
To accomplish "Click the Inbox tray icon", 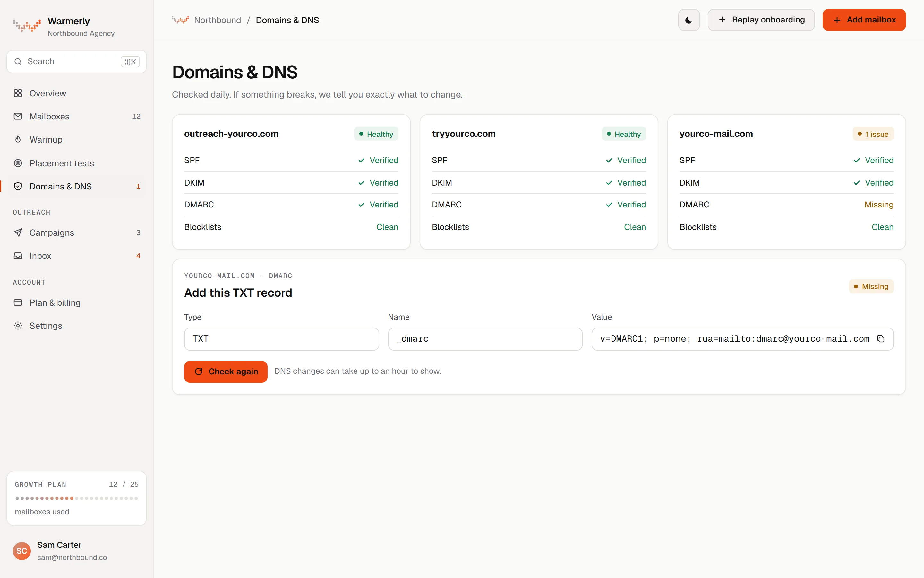I will (18, 256).
